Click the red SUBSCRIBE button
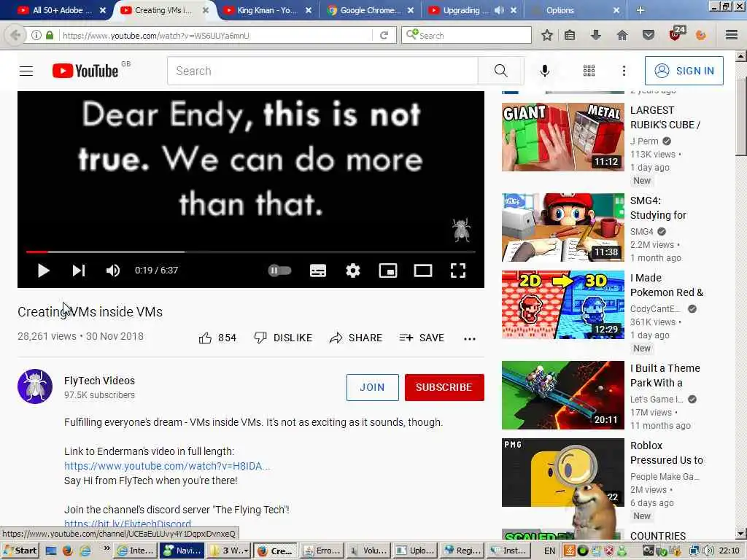Image resolution: width=747 pixels, height=560 pixels. point(444,387)
